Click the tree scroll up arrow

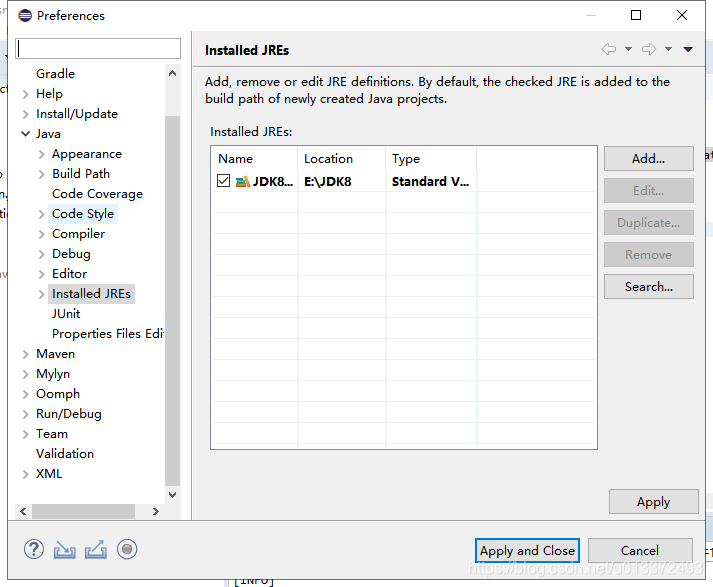[x=172, y=73]
